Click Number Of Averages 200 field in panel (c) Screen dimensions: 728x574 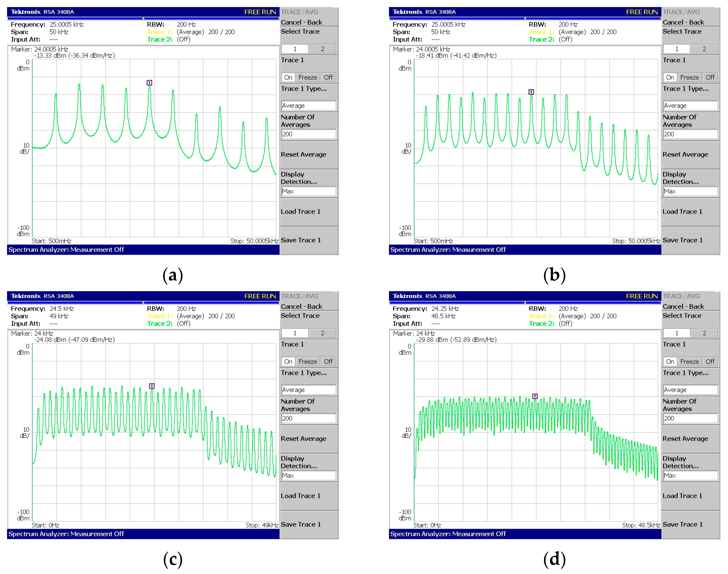tap(309, 418)
